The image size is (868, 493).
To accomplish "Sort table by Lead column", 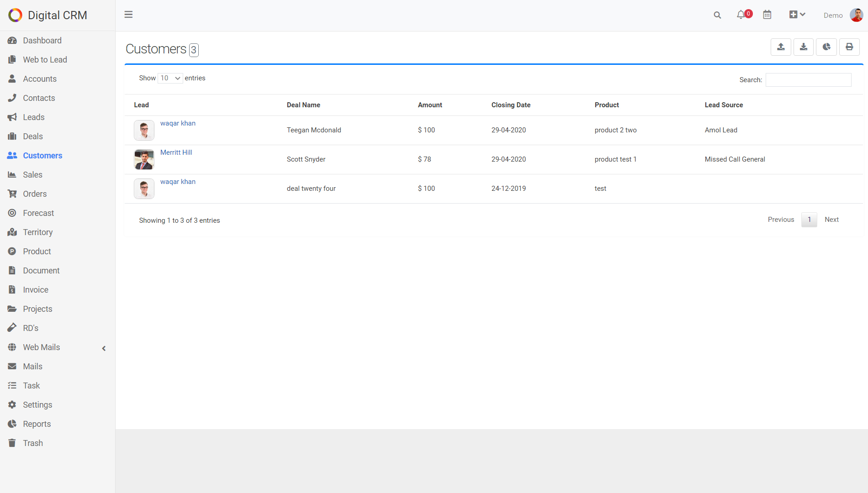I will tap(141, 105).
